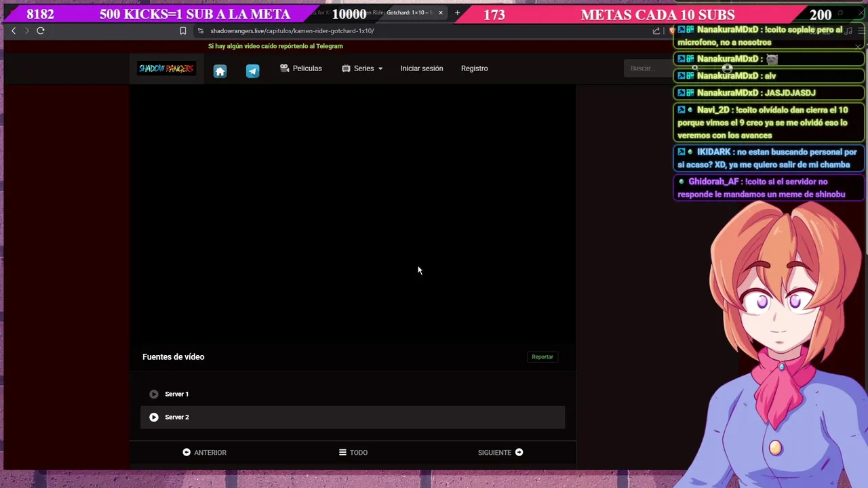Click the Telegram report notice text
The width and height of the screenshot is (868, 488).
[x=275, y=46]
